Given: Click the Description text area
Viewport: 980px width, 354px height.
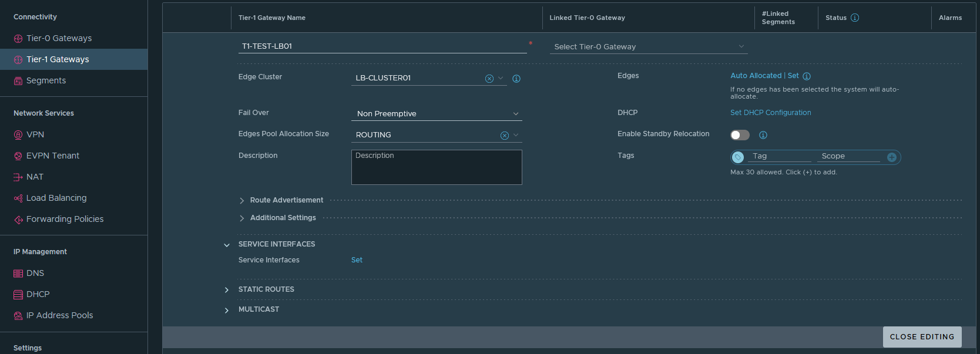Looking at the screenshot, I should (436, 167).
